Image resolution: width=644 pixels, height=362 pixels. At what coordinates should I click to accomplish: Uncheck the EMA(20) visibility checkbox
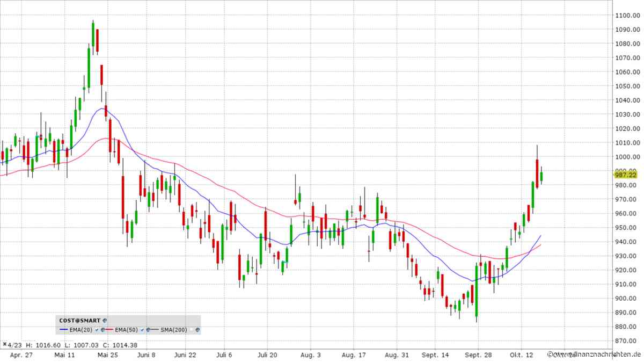96,330
